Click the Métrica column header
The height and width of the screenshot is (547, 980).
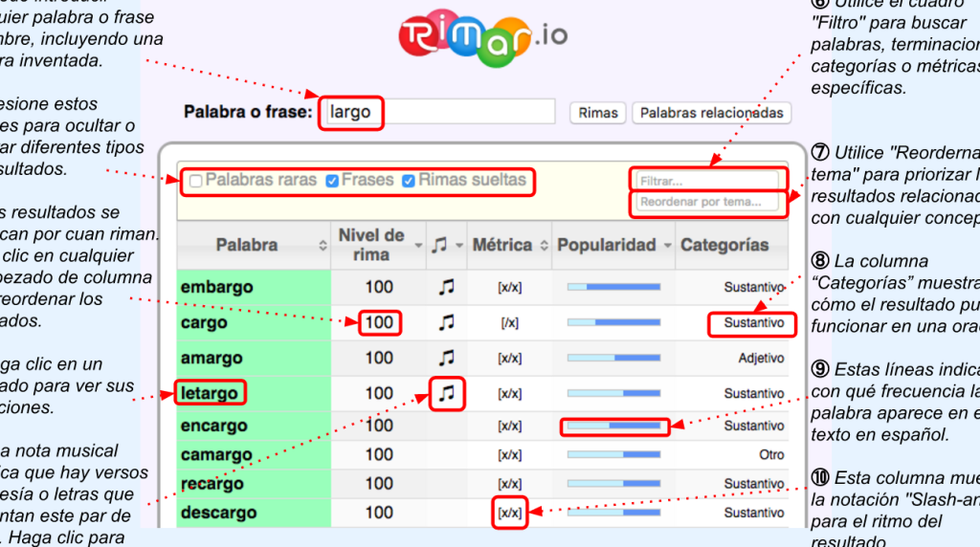[x=501, y=245]
